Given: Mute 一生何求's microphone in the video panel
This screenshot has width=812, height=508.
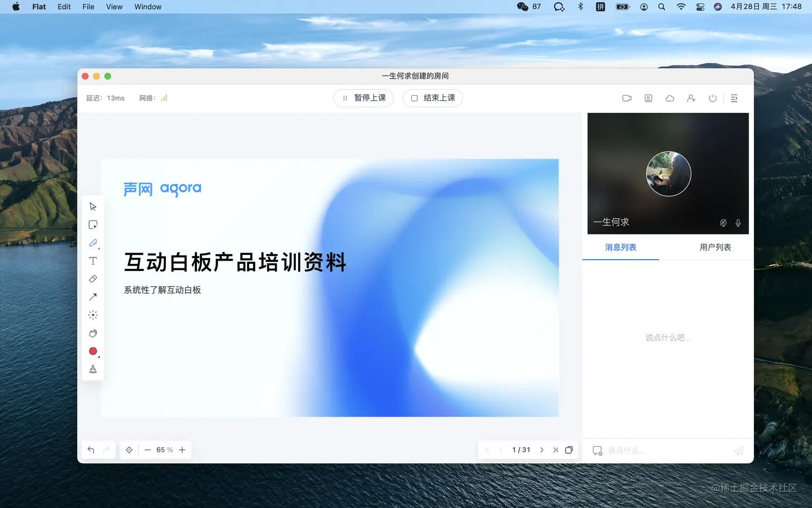Looking at the screenshot, I should coord(738,222).
